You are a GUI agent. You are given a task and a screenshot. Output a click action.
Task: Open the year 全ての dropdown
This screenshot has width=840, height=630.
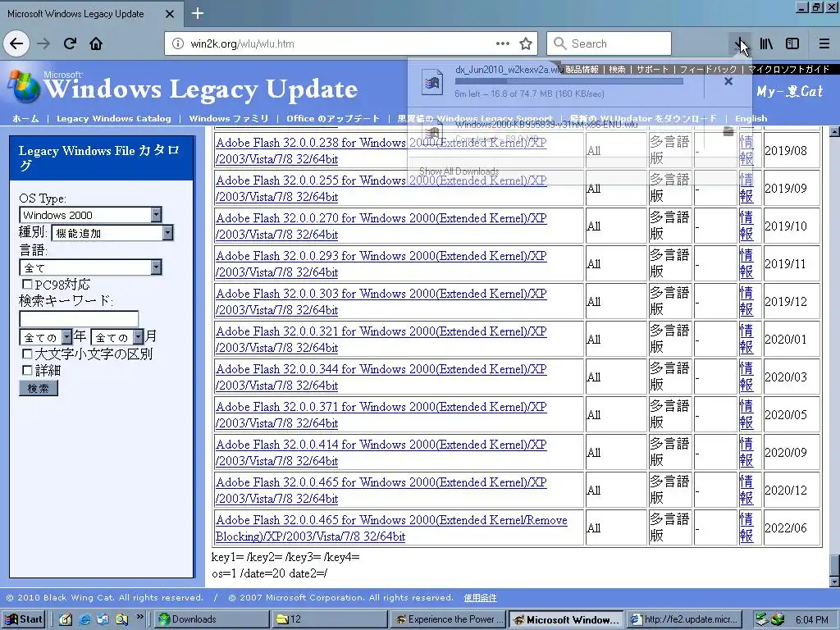pos(46,337)
